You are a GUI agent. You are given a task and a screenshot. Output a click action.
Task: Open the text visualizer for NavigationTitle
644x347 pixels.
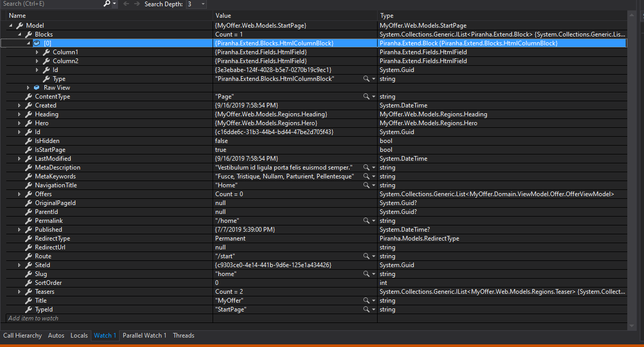pyautogui.click(x=365, y=185)
